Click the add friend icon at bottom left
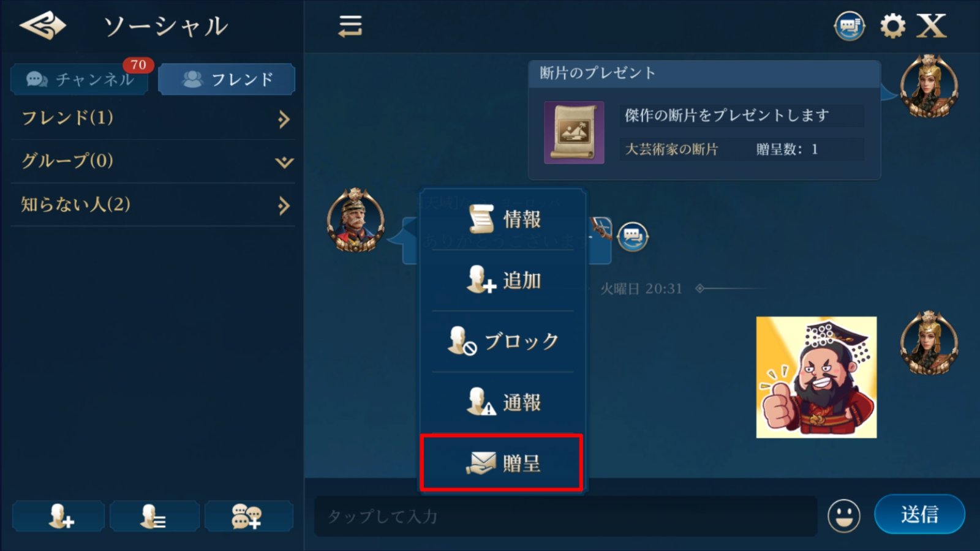The height and width of the screenshot is (551, 980). coord(59,515)
